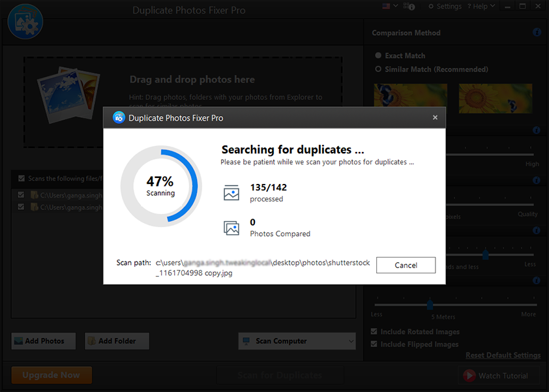The height and width of the screenshot is (392, 549).
Task: Click the main app logo in the top left
Action: tap(25, 22)
